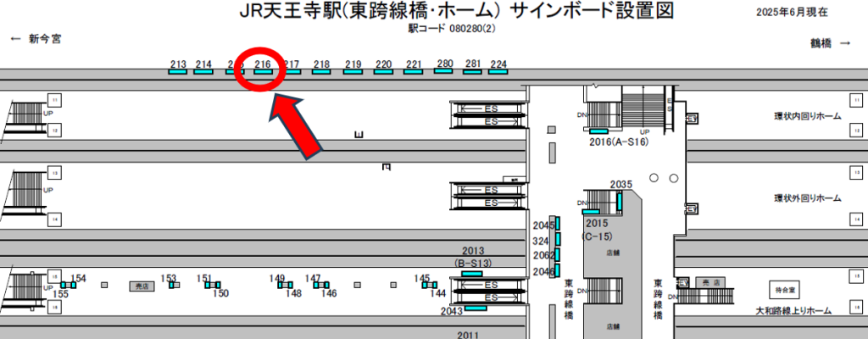The image size is (868, 339).
Task: Click the circled signboard marker 216
Action: point(264,72)
